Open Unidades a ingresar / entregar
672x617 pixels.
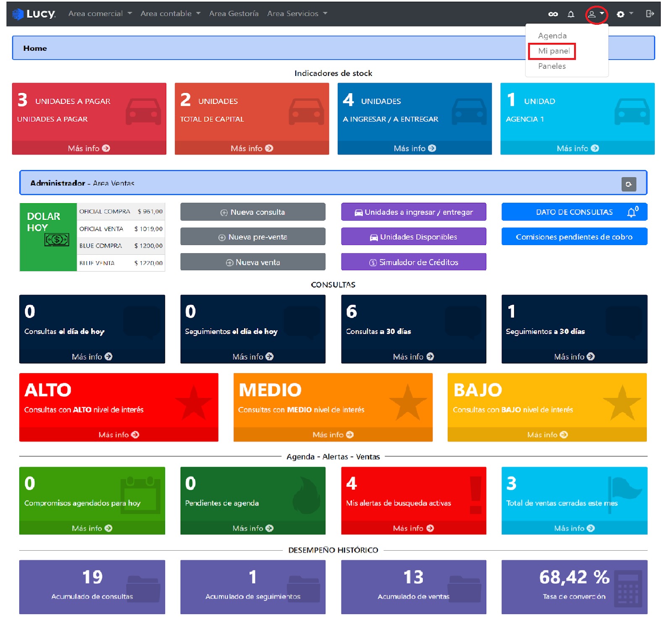point(414,212)
